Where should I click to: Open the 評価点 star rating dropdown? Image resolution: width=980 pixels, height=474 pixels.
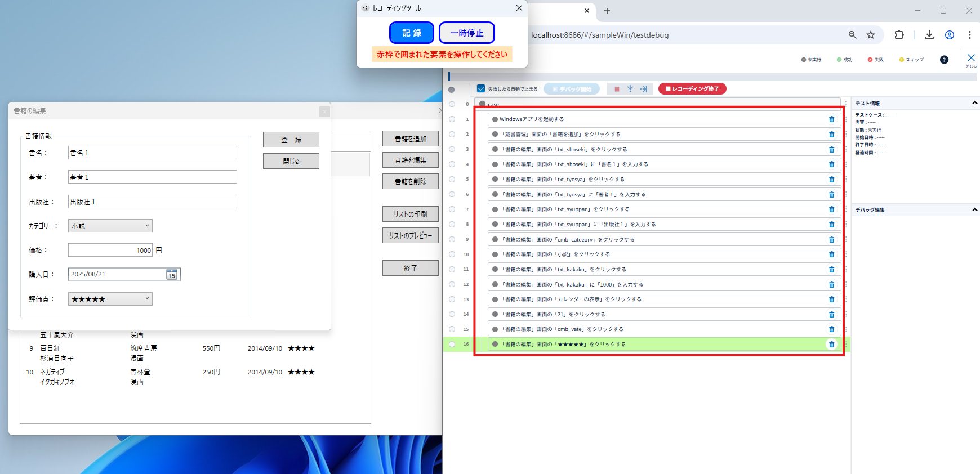110,299
